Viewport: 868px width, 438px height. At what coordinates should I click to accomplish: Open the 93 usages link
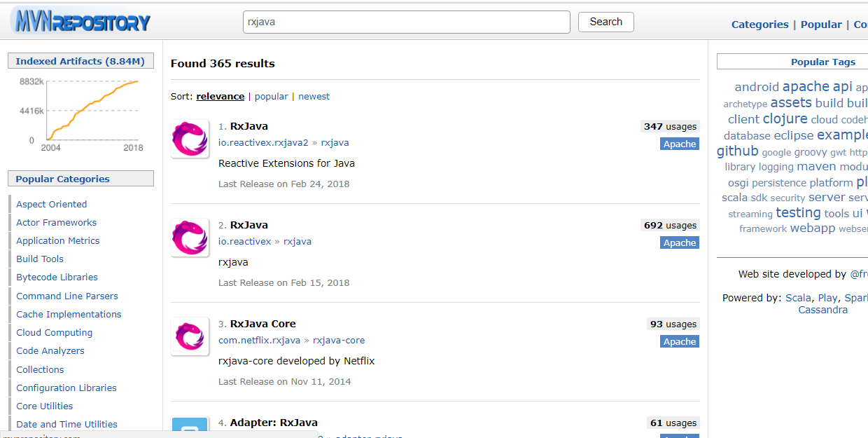673,324
